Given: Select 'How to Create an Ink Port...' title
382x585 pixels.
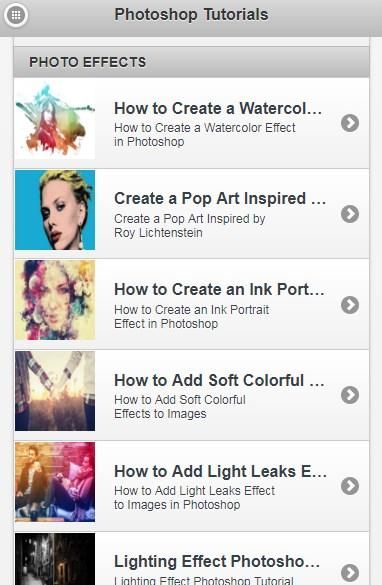Looking at the screenshot, I should [x=219, y=290].
